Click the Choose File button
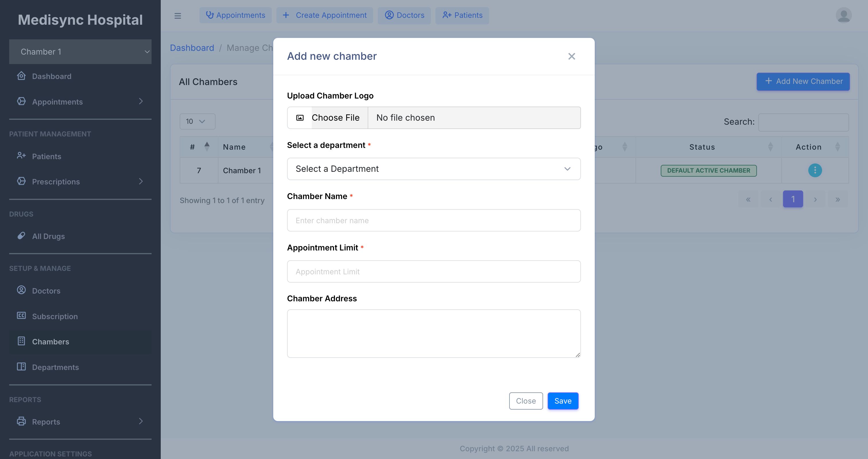 click(335, 118)
